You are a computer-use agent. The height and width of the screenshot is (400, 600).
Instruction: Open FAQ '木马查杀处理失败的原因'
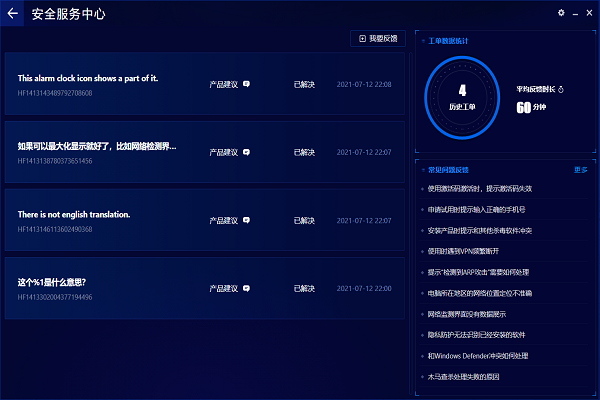pyautogui.click(x=462, y=377)
